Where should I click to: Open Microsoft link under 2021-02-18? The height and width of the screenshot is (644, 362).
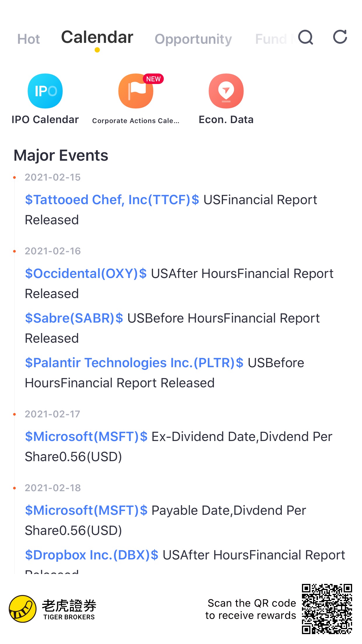pos(86,510)
